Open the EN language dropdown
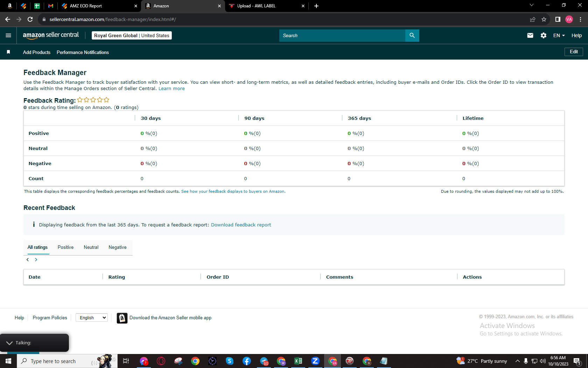Image resolution: width=588 pixels, height=368 pixels. (x=559, y=35)
